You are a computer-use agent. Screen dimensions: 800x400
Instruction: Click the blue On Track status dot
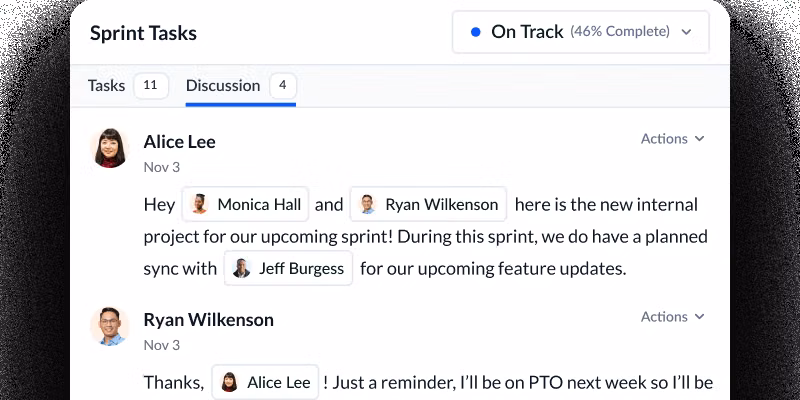tap(475, 32)
